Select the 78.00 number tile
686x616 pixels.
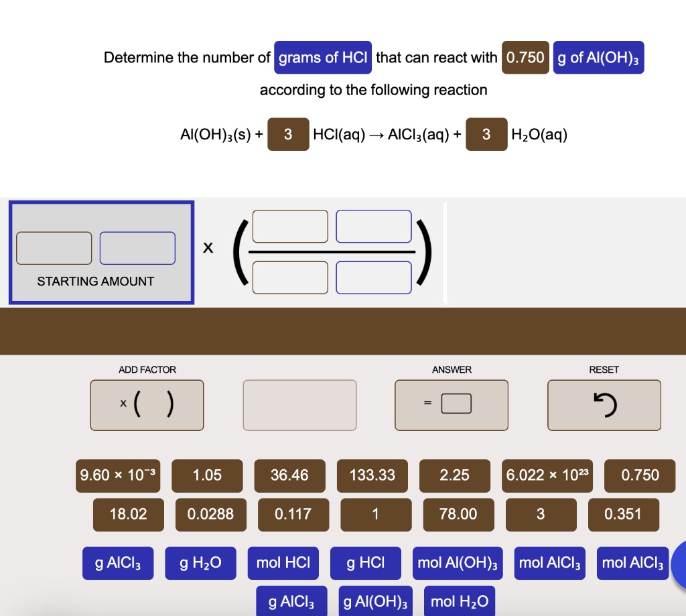(458, 515)
